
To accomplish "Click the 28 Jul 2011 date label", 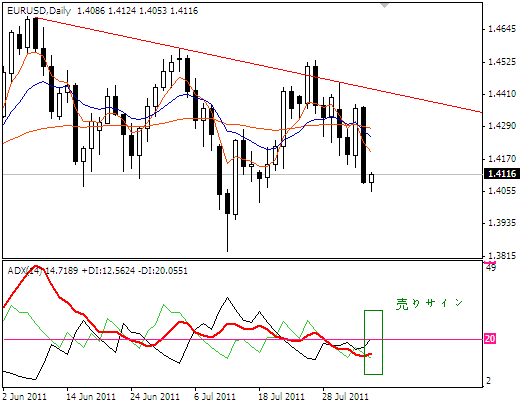I will [x=345, y=397].
